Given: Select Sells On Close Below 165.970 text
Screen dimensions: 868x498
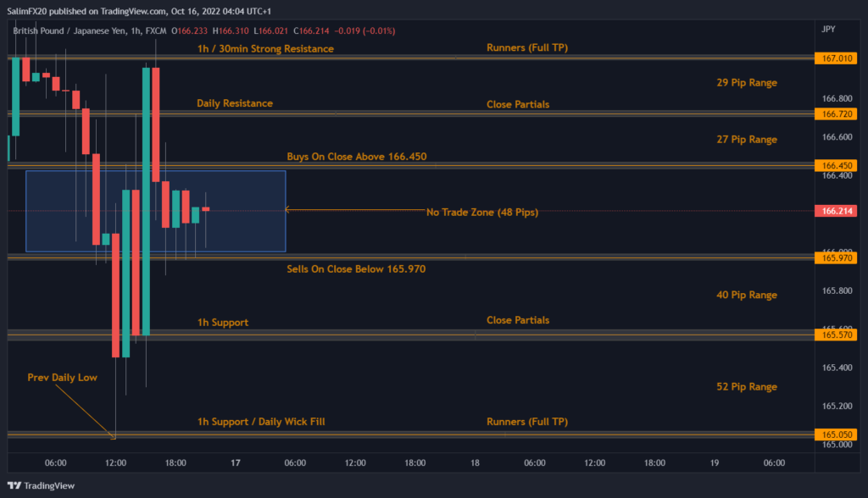Looking at the screenshot, I should click(x=356, y=268).
